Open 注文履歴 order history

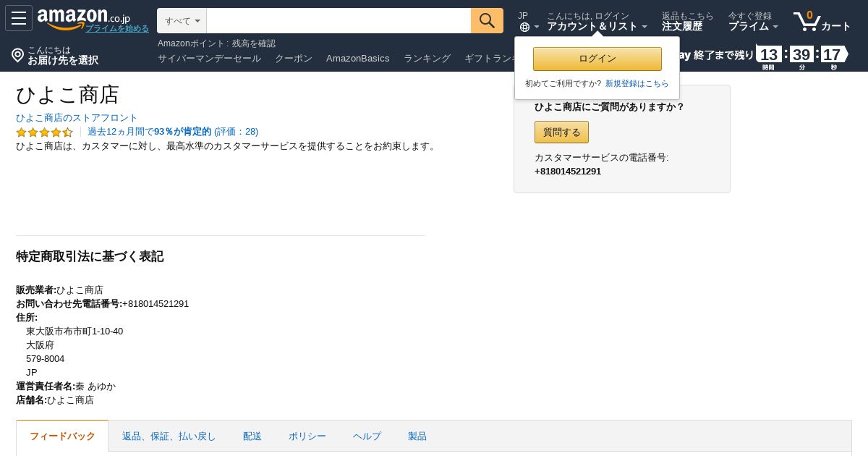(682, 26)
